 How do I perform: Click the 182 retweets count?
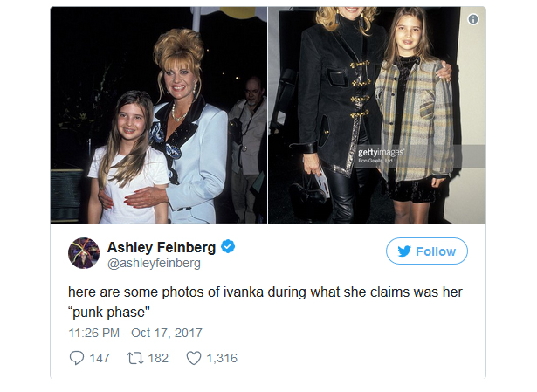point(158,358)
